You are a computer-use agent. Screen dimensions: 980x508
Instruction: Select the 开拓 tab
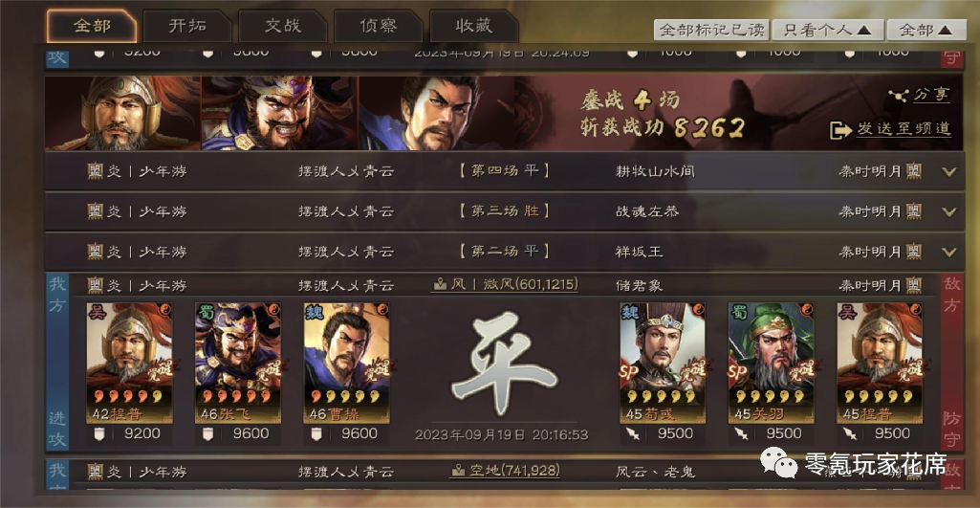tap(186, 26)
